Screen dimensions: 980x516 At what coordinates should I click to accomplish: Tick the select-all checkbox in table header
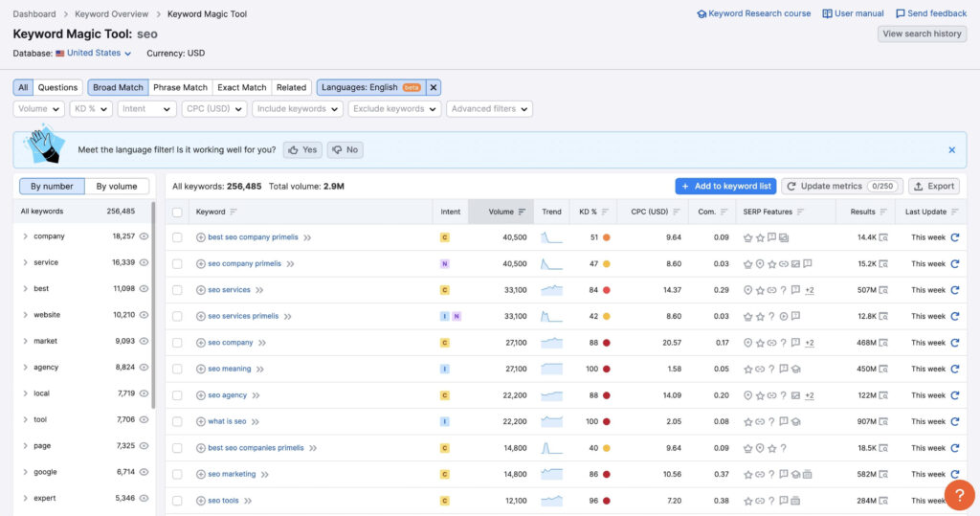click(177, 213)
